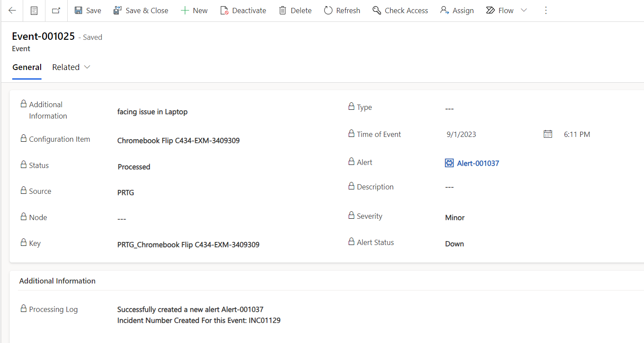Click the Save button

coord(88,10)
